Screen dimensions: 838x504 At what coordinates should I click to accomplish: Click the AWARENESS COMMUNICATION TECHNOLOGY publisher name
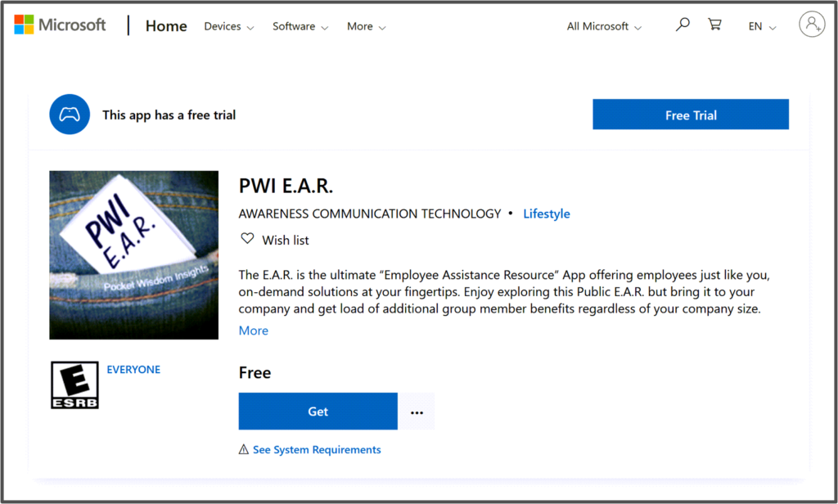coord(370,214)
